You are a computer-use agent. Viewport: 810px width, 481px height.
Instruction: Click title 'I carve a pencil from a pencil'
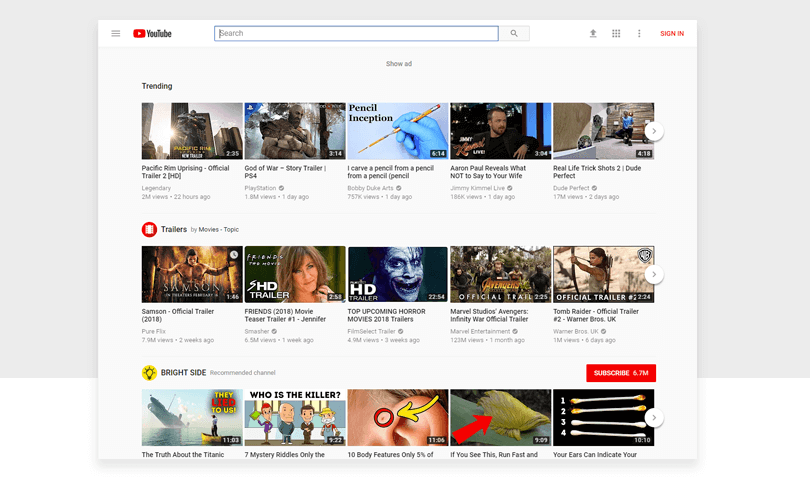click(x=391, y=172)
